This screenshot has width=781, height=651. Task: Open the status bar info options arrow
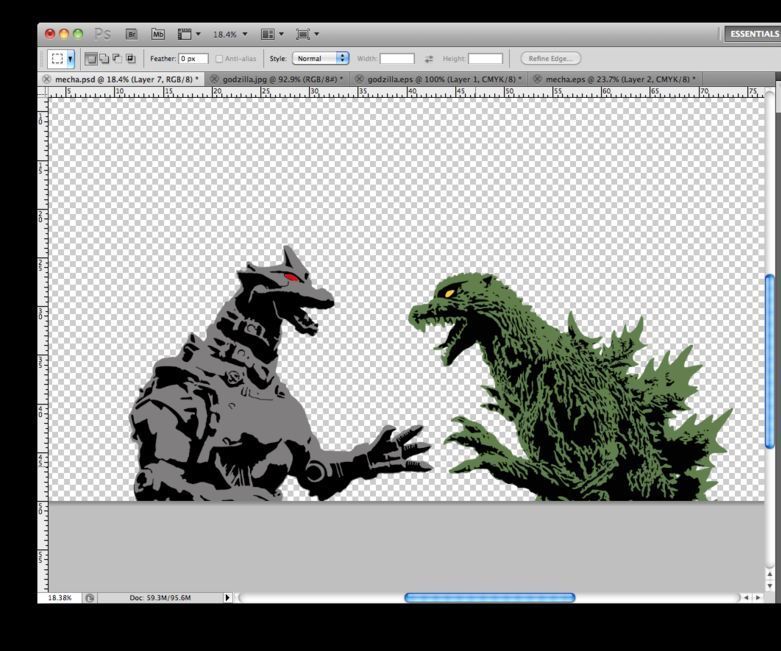pos(227,597)
